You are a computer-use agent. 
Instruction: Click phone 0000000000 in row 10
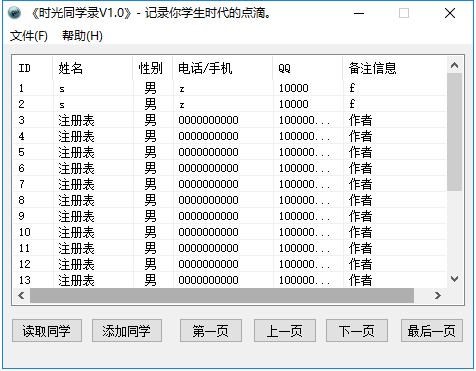click(x=208, y=232)
